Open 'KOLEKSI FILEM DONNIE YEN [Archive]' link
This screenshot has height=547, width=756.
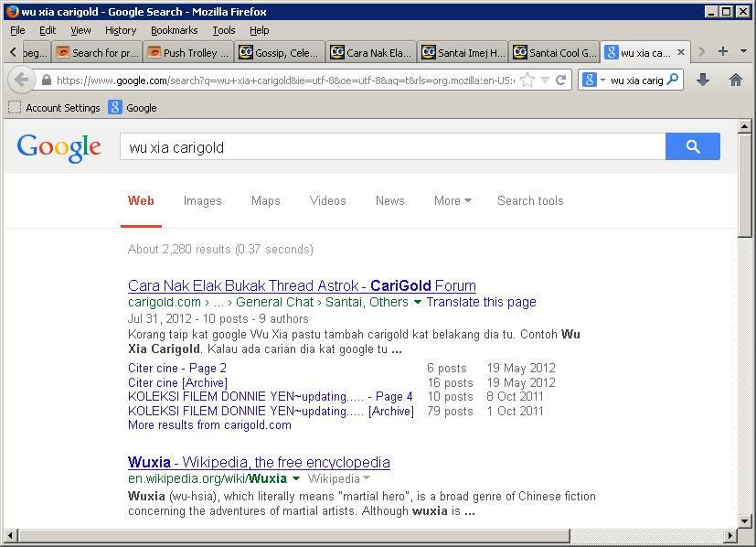271,411
